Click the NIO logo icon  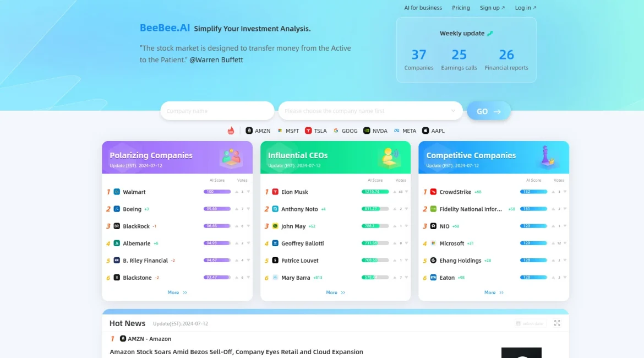coord(433,226)
